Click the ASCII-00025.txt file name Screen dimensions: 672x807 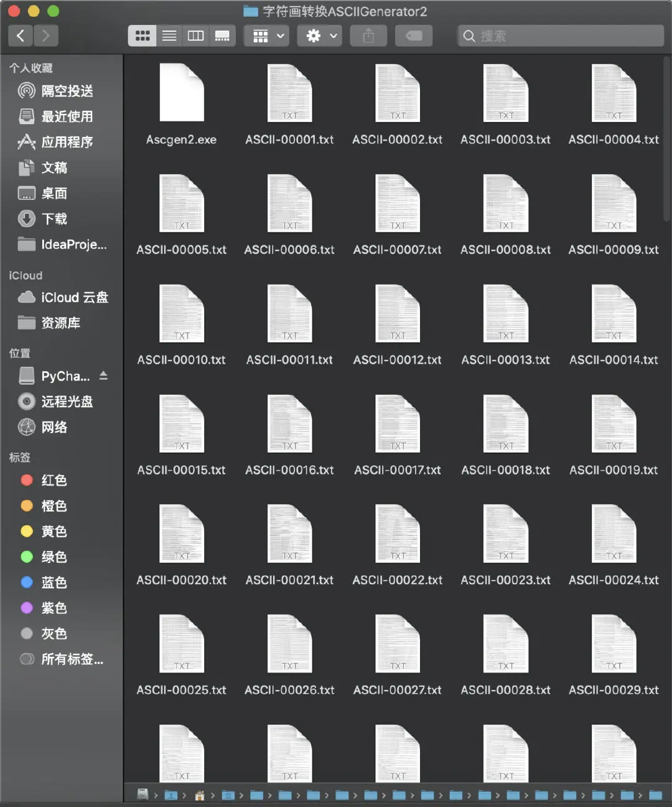pyautogui.click(x=182, y=690)
